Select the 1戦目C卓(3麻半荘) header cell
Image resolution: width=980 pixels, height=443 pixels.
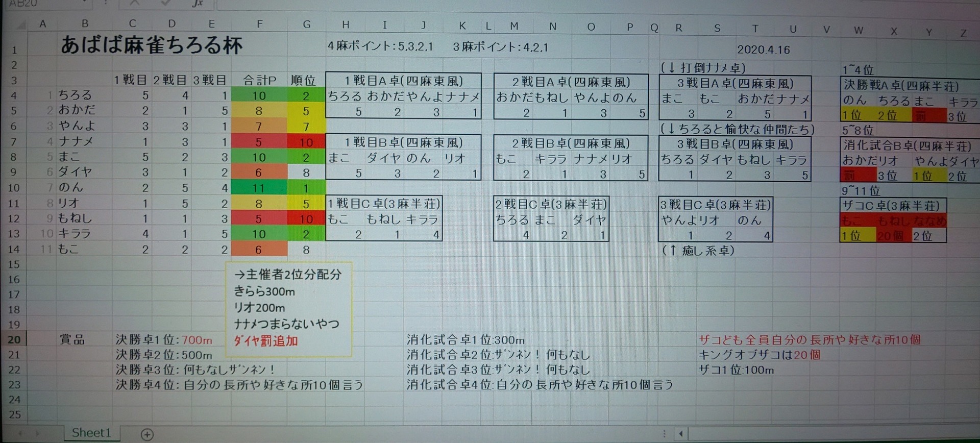coord(384,204)
